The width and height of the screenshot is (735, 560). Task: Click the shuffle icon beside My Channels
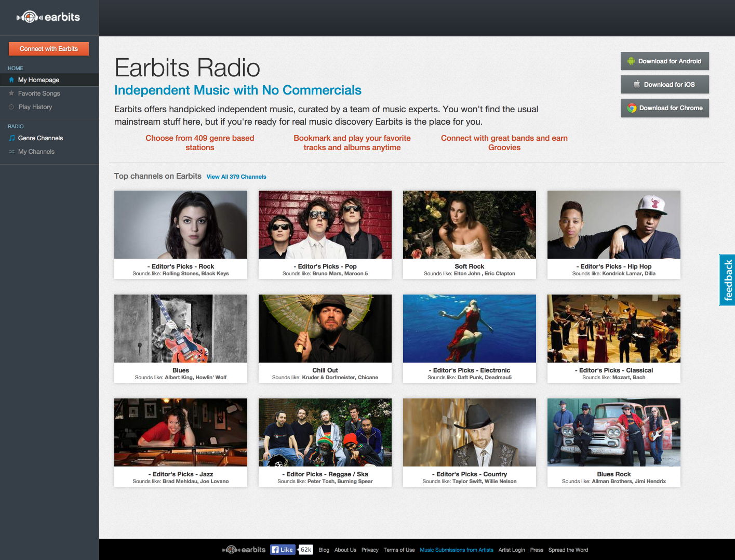pos(11,152)
